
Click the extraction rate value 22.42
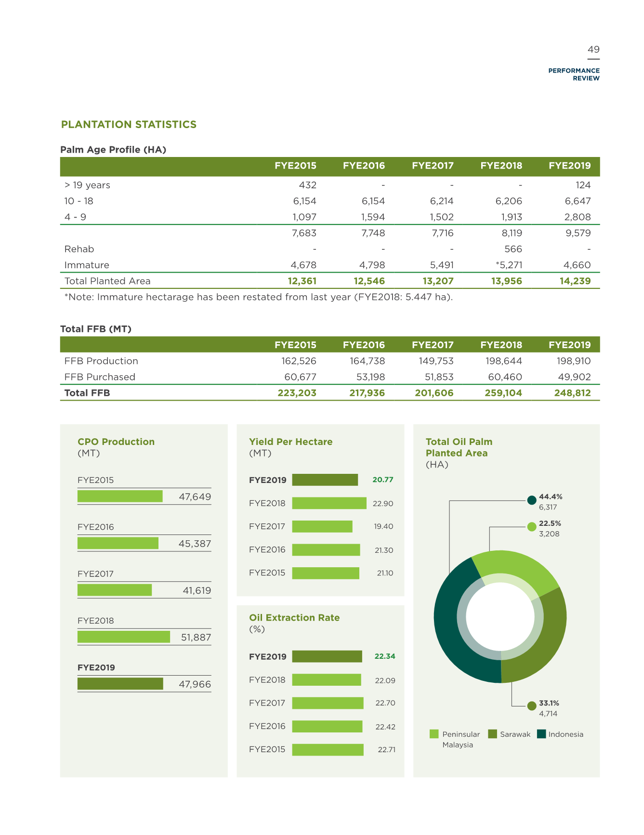pyautogui.click(x=385, y=727)
